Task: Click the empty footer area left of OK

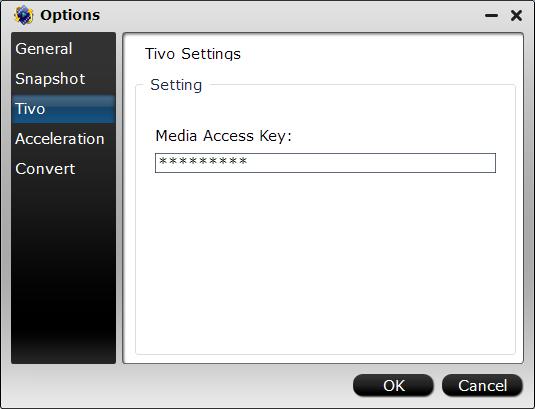Action: (177, 385)
